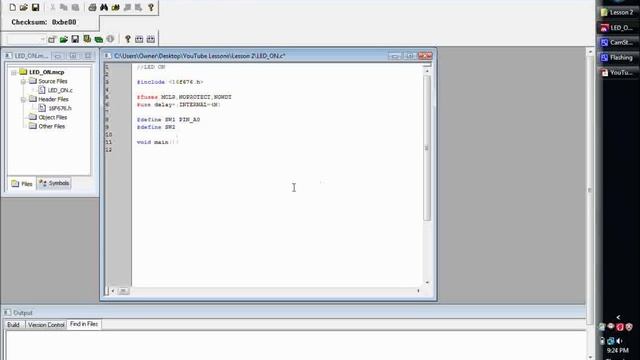Click the Print toolbar icon
Viewport: 640px width, 360px height.
point(92,7)
